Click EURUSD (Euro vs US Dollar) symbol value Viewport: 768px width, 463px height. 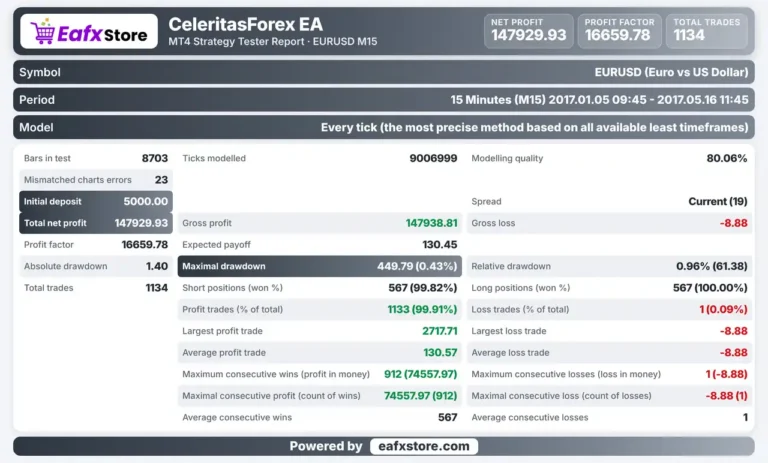pos(671,73)
